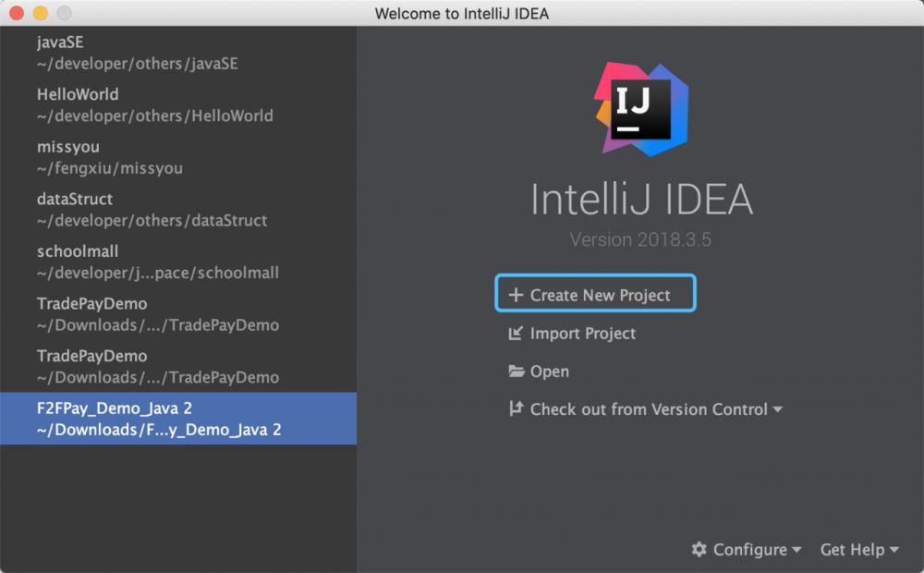Image resolution: width=924 pixels, height=573 pixels.
Task: Click the Configure gear icon
Action: coord(699,549)
